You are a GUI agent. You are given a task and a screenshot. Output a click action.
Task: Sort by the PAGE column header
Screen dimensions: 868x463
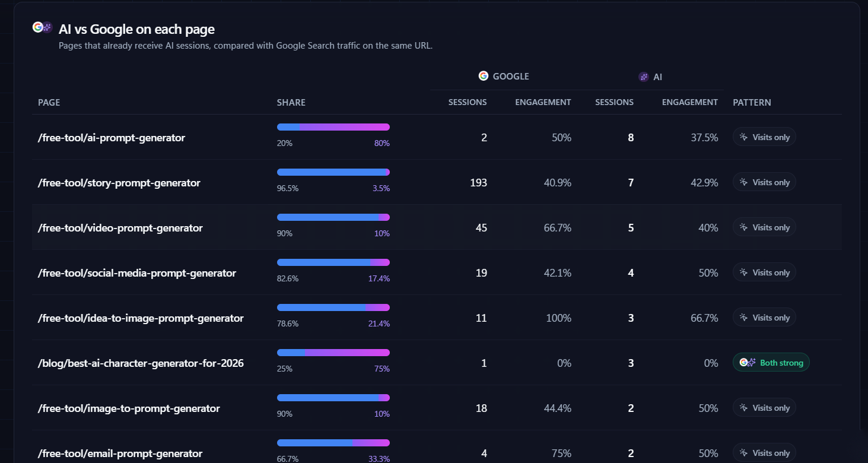tap(49, 103)
